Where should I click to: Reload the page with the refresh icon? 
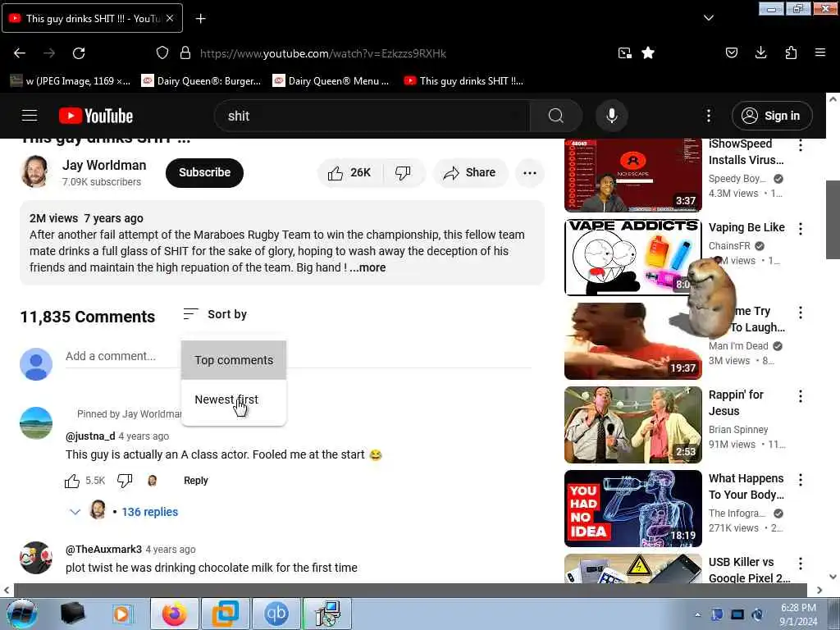(x=79, y=53)
